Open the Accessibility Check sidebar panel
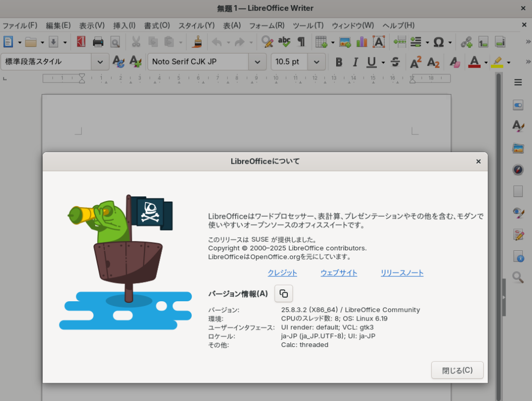Image resolution: width=532 pixels, height=401 pixels. click(517, 256)
